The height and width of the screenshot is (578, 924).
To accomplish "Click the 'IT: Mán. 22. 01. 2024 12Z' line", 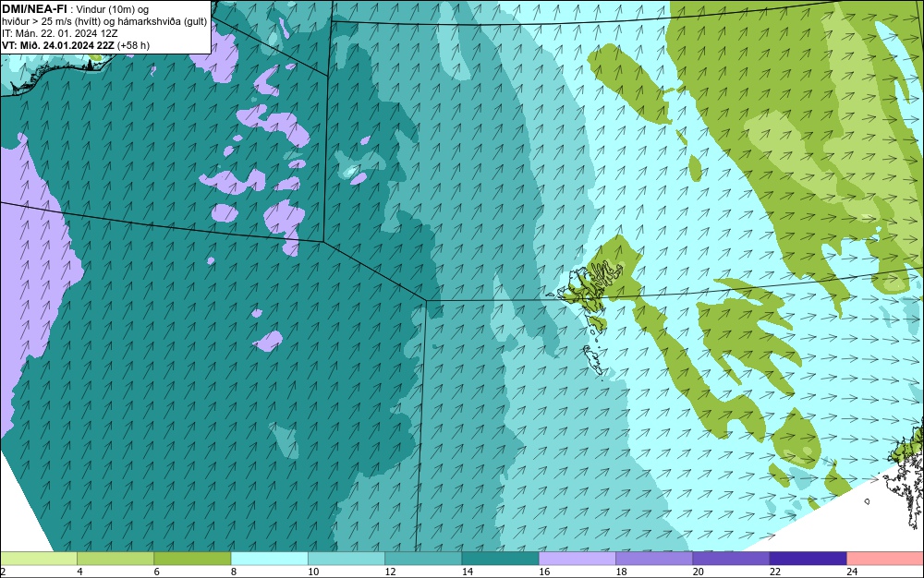I will (59, 33).
